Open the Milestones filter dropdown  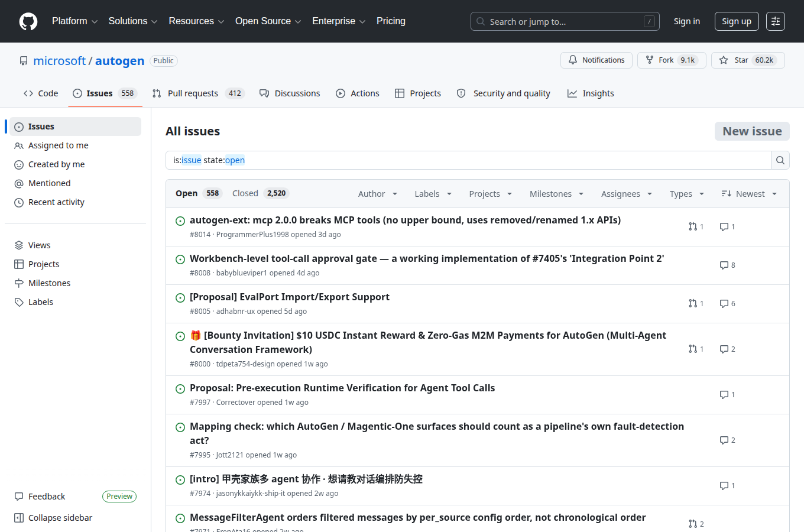coord(557,194)
